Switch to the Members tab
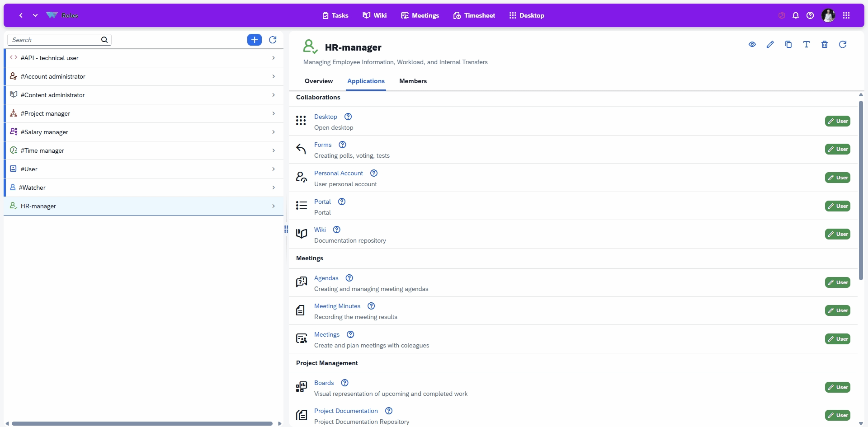 (413, 81)
